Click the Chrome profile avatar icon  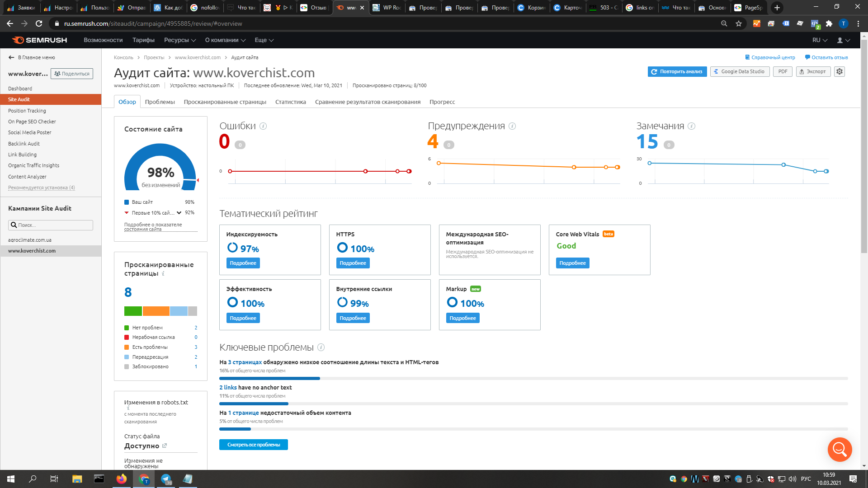pyautogui.click(x=844, y=23)
